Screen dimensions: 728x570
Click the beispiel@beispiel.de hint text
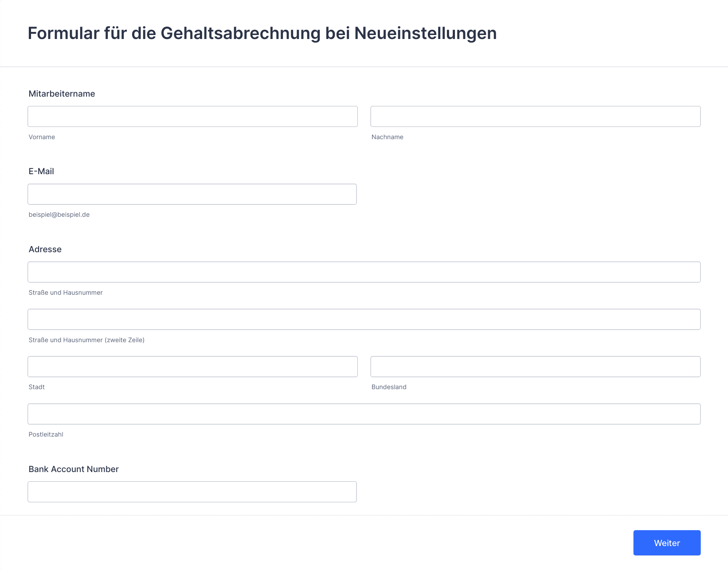pyautogui.click(x=59, y=215)
